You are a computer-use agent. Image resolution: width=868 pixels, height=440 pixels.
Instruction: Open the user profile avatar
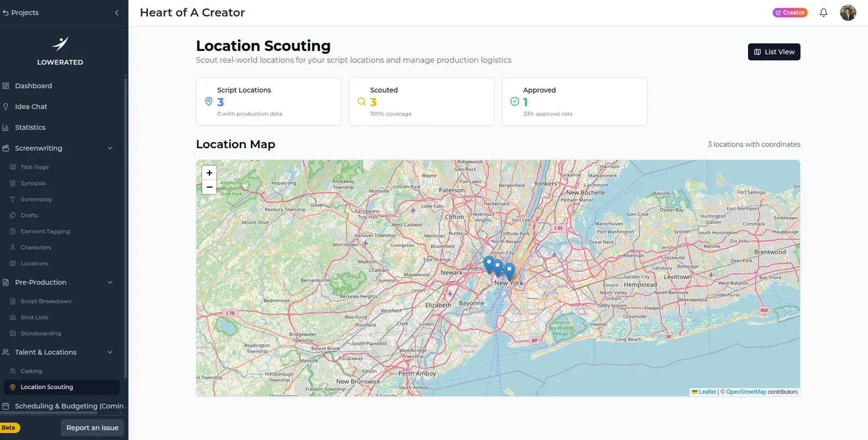[848, 12]
